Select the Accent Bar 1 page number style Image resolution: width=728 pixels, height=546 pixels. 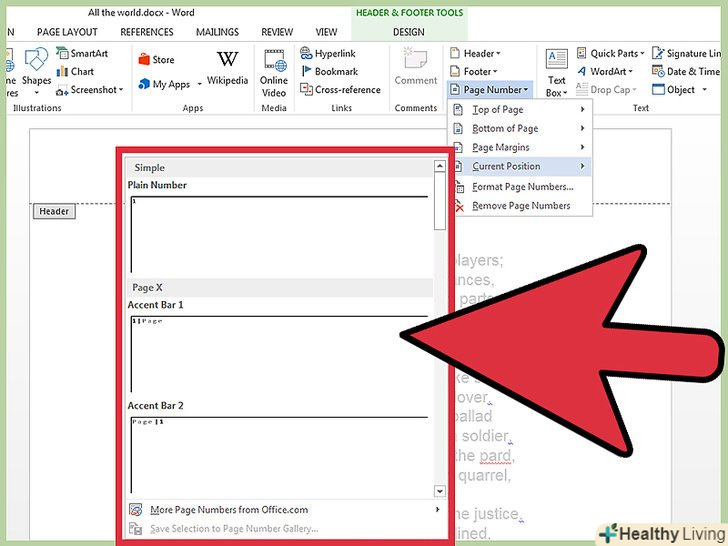279,352
